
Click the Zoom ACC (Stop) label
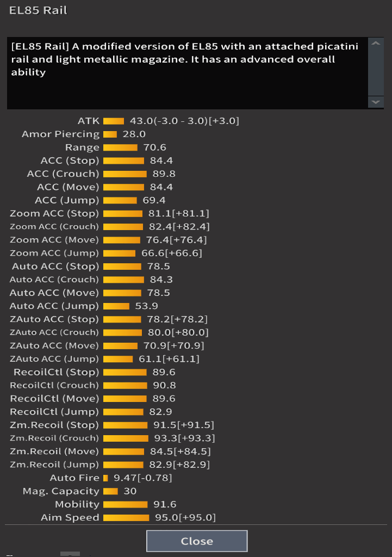coord(54,213)
